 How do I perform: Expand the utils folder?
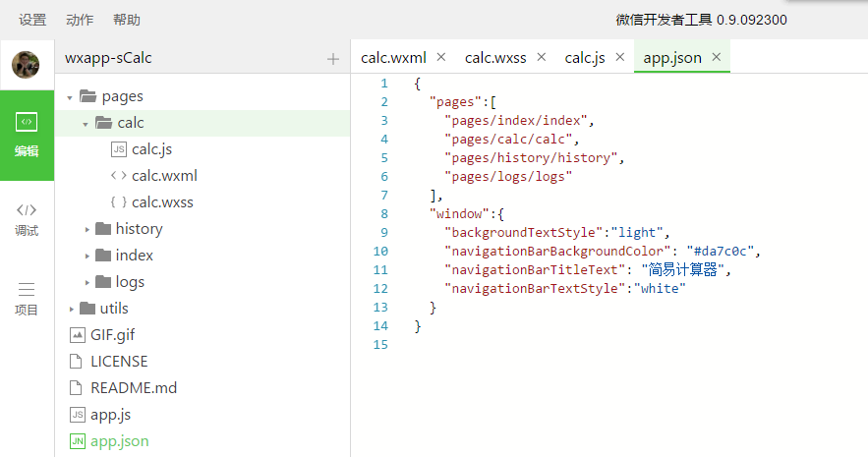pyautogui.click(x=71, y=310)
